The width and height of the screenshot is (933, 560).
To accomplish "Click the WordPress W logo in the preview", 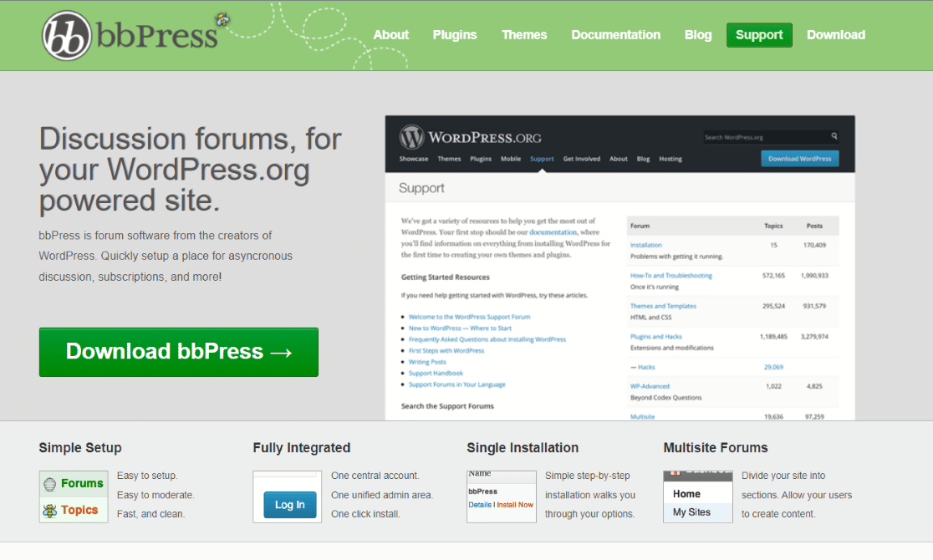I will click(x=411, y=137).
